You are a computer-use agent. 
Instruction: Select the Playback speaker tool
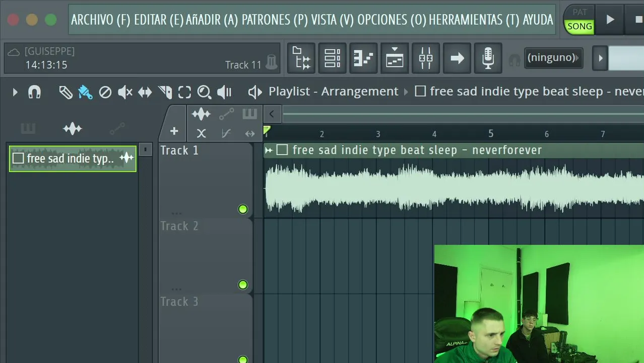pos(224,92)
